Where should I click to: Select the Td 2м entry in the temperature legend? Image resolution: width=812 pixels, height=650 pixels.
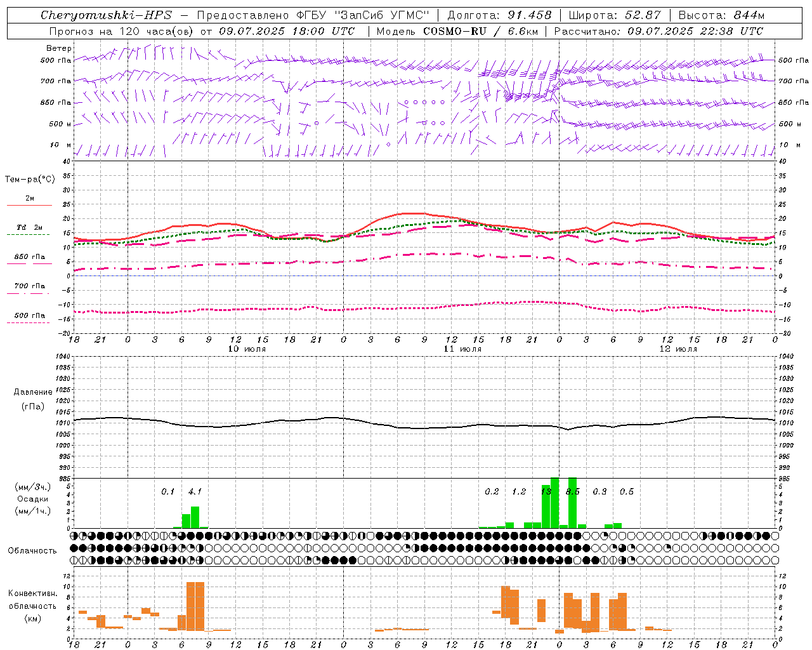point(30,227)
